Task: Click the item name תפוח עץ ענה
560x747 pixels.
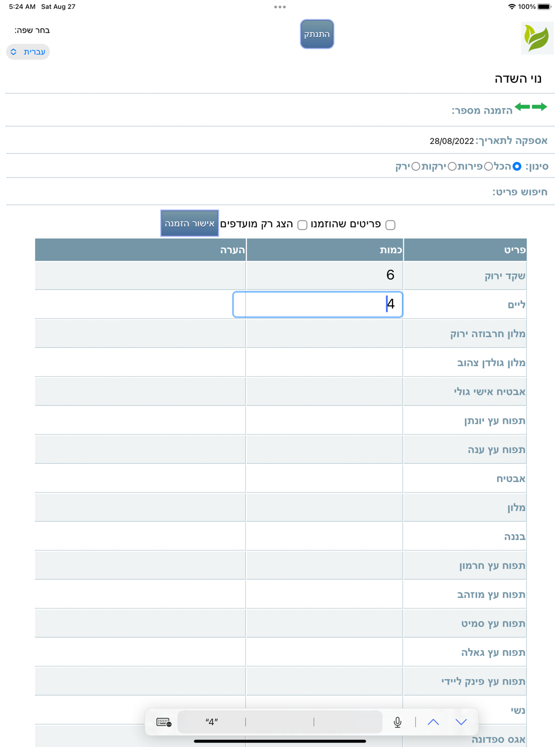Action: click(497, 450)
